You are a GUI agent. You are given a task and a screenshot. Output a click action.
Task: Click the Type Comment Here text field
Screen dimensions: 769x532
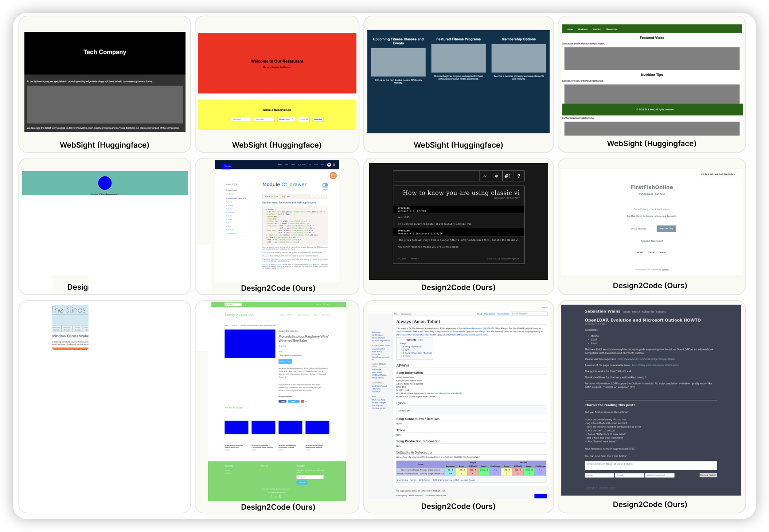point(651,465)
